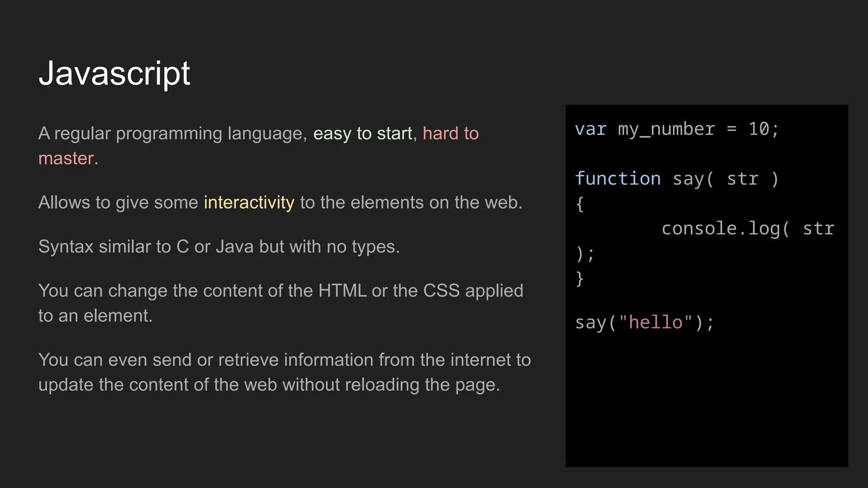This screenshot has width=868, height=488.
Task: Click the "Javascript" slide title
Action: coord(114,74)
